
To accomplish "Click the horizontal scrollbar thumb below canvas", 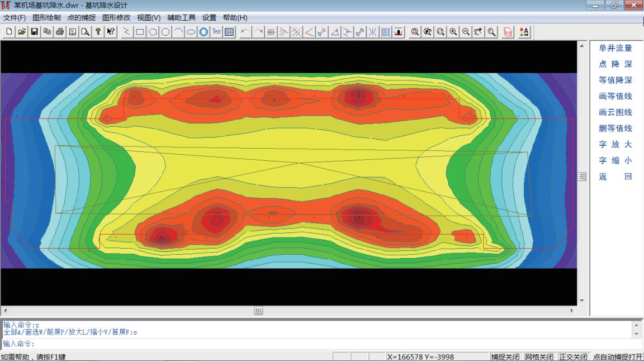I will (258, 311).
